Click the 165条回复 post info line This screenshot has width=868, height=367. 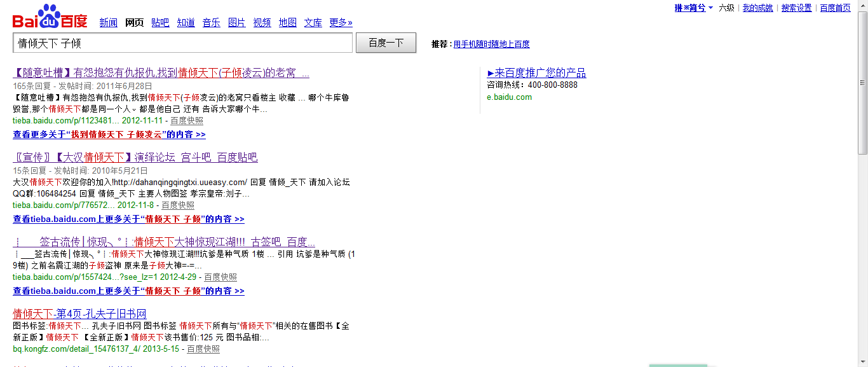[x=83, y=86]
